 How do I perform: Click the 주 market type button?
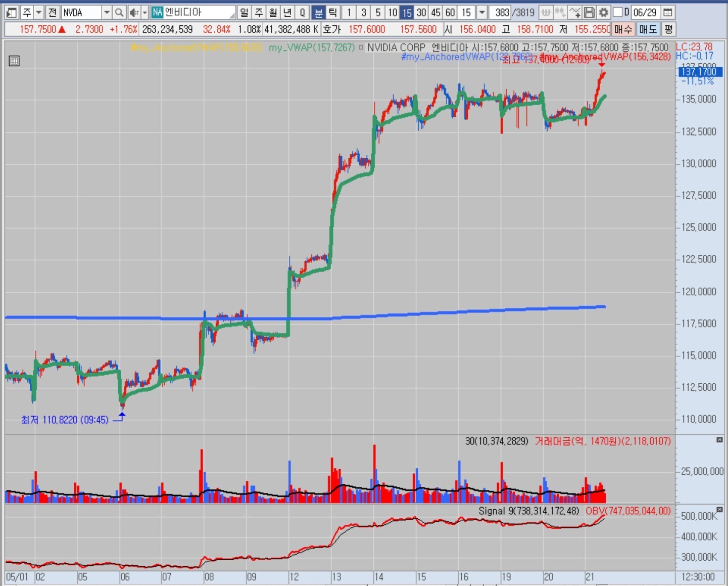[27, 12]
